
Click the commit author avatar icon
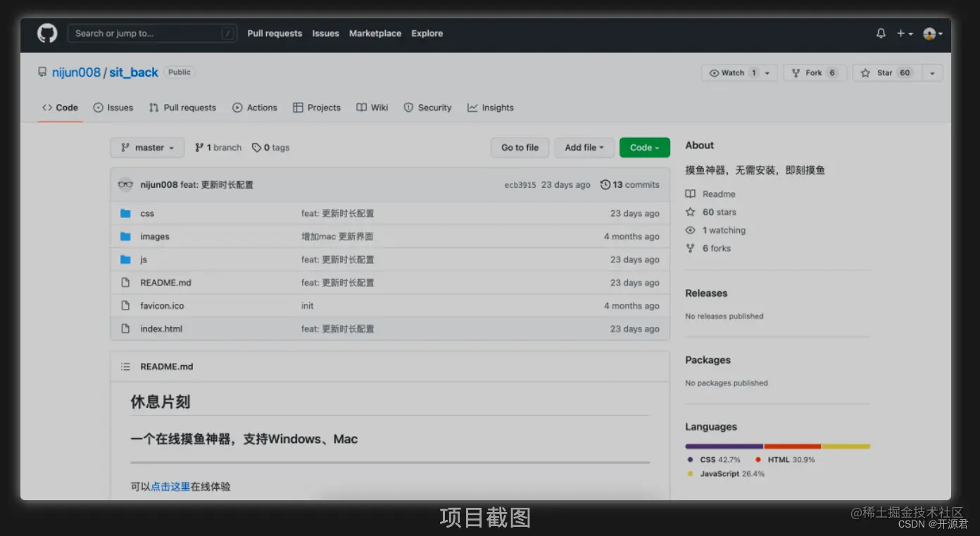pyautogui.click(x=125, y=185)
